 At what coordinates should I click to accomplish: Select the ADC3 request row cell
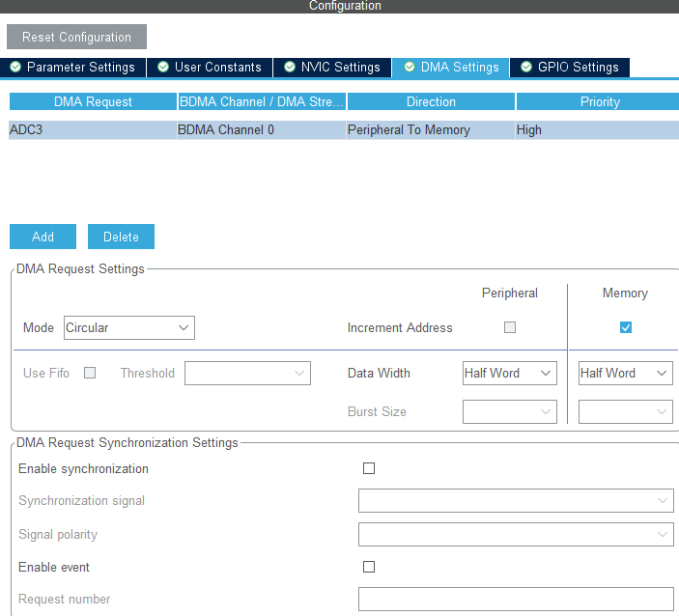[x=93, y=130]
